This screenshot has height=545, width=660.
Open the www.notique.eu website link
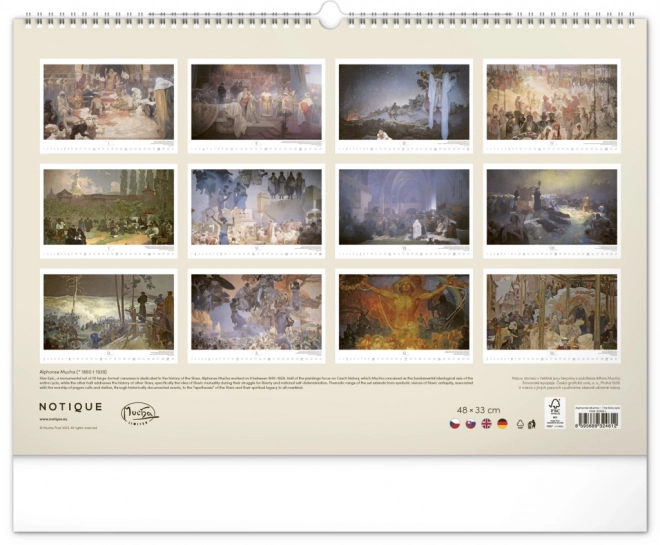pyautogui.click(x=53, y=419)
